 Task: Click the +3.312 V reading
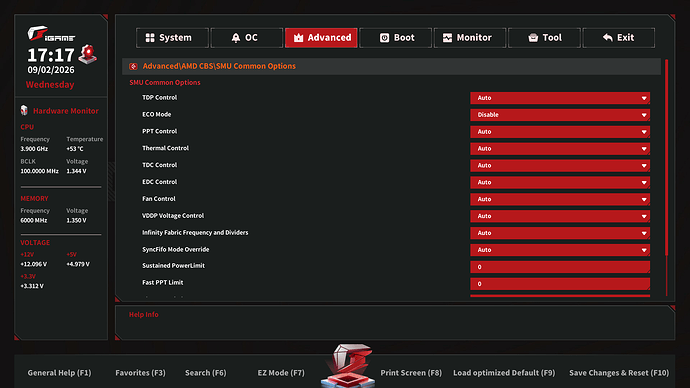point(32,286)
